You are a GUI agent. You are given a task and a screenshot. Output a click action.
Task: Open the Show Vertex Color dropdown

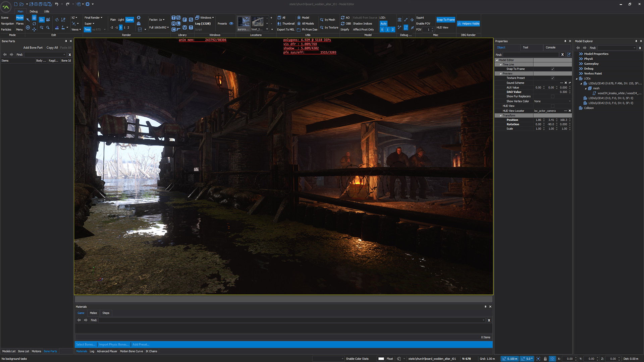pos(569,101)
